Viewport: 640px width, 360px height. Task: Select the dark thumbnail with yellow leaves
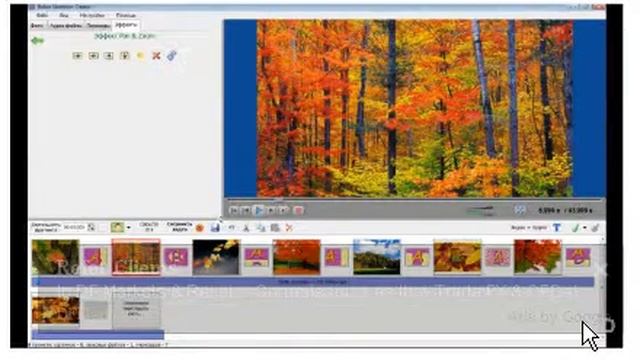click(216, 257)
